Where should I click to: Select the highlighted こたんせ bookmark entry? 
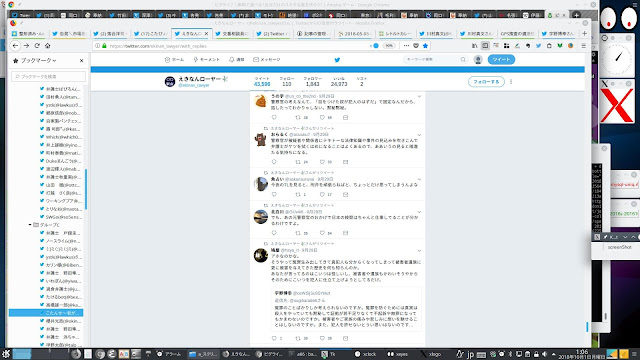tap(46, 313)
